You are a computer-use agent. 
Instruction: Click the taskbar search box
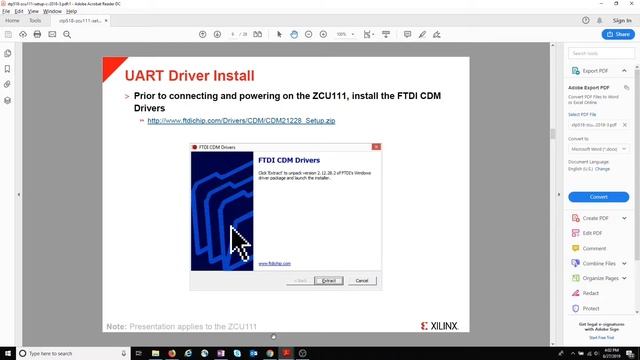pos(73,353)
